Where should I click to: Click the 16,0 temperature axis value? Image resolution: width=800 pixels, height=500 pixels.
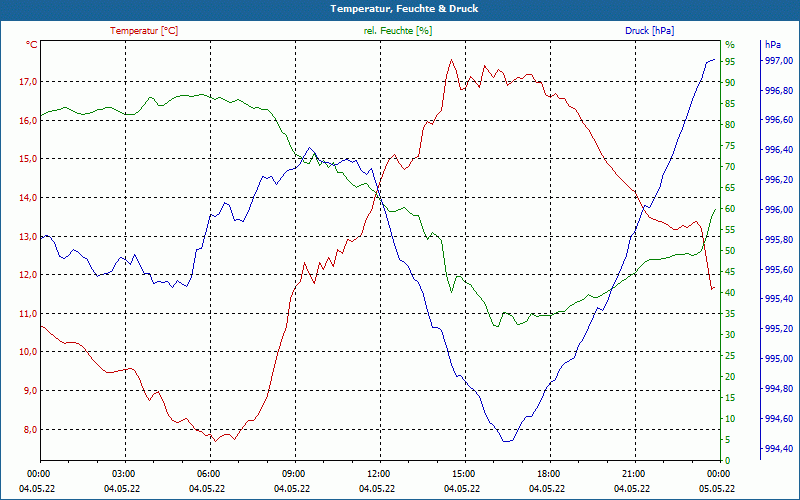tap(28, 120)
